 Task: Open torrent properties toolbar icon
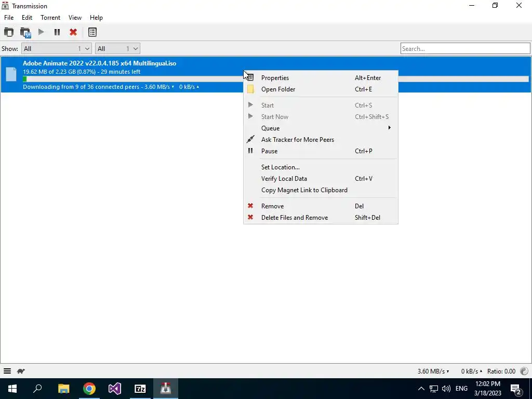(x=92, y=32)
